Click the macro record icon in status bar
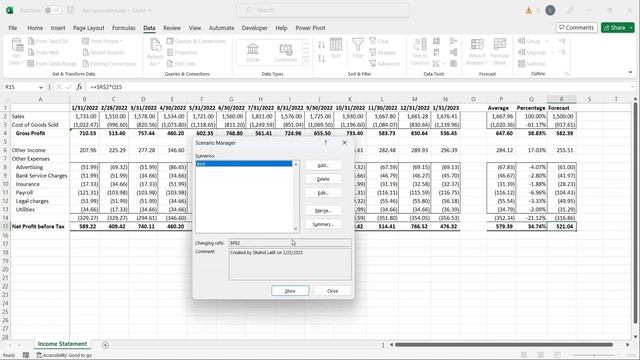 click(26, 355)
